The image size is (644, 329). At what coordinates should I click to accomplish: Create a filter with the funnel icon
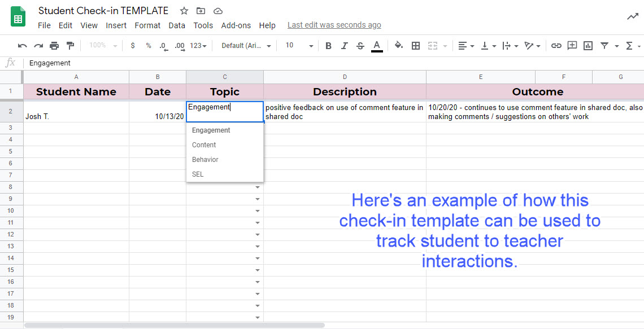click(x=604, y=46)
